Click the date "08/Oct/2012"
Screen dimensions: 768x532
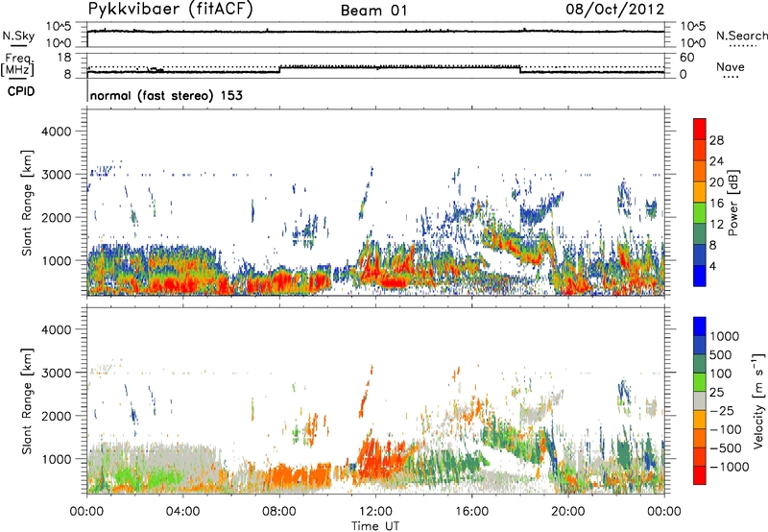pyautogui.click(x=615, y=10)
